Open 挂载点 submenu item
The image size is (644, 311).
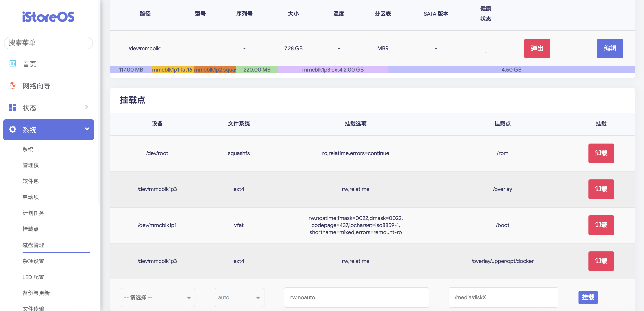(x=31, y=229)
